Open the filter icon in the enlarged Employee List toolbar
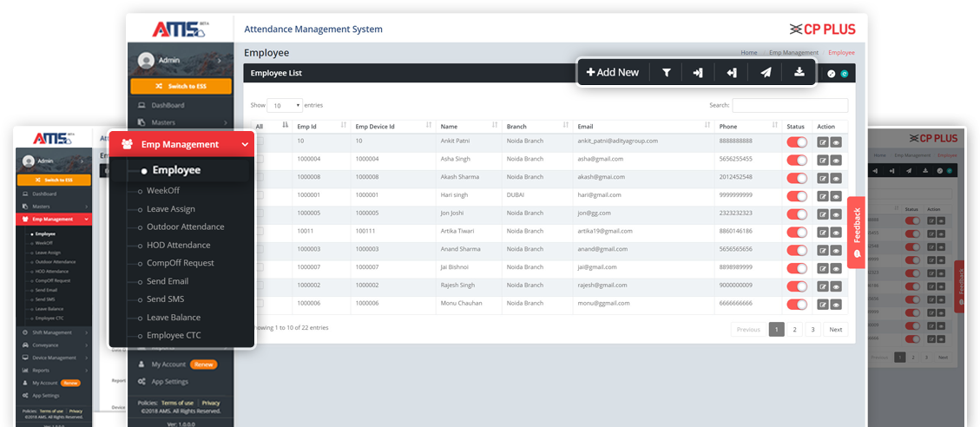Viewport: 980px width, 427px height. coord(667,73)
